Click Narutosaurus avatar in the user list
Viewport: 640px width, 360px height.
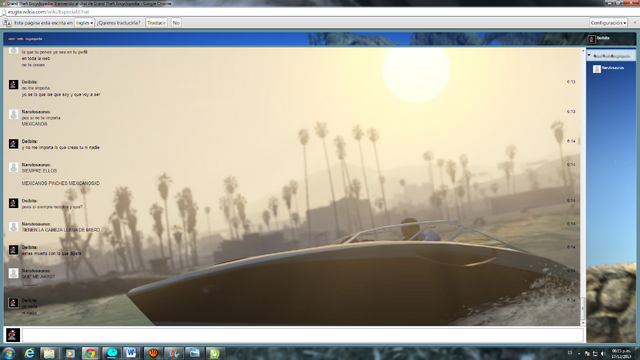(597, 69)
